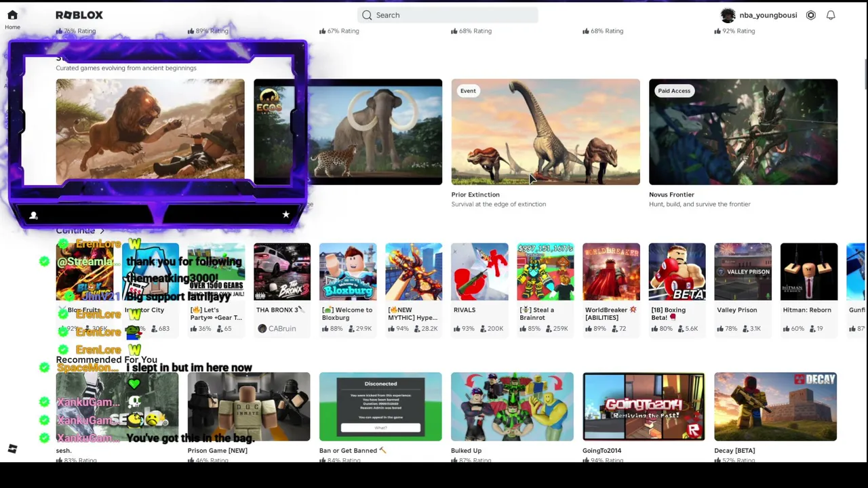Open the notifications bell
This screenshot has width=868, height=488.
point(831,15)
